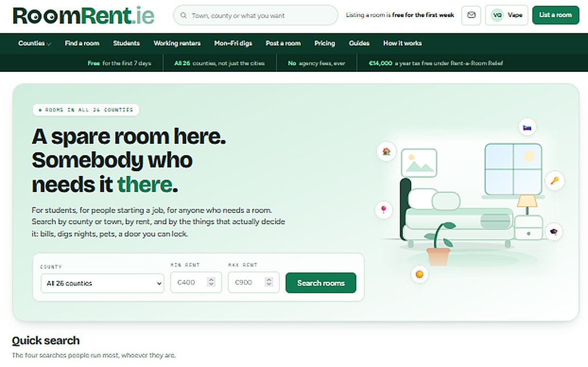Click 'All 26 counties, not just the cities'

click(x=219, y=63)
